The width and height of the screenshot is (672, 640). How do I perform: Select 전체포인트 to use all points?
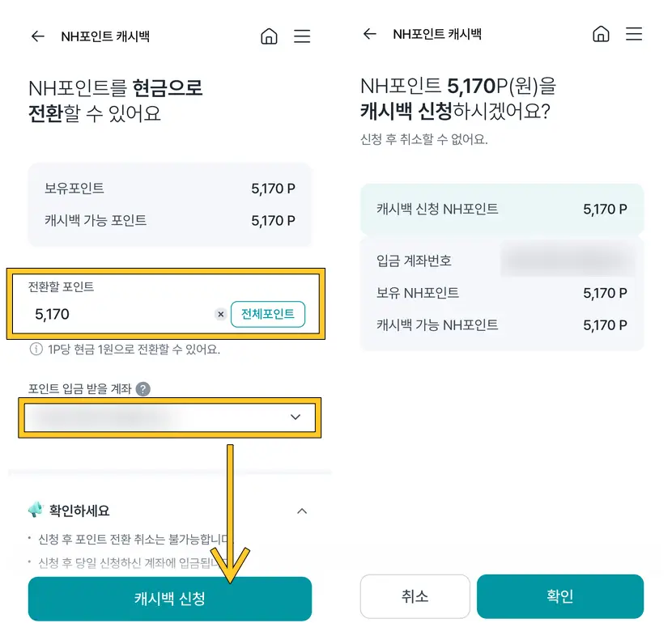click(268, 314)
